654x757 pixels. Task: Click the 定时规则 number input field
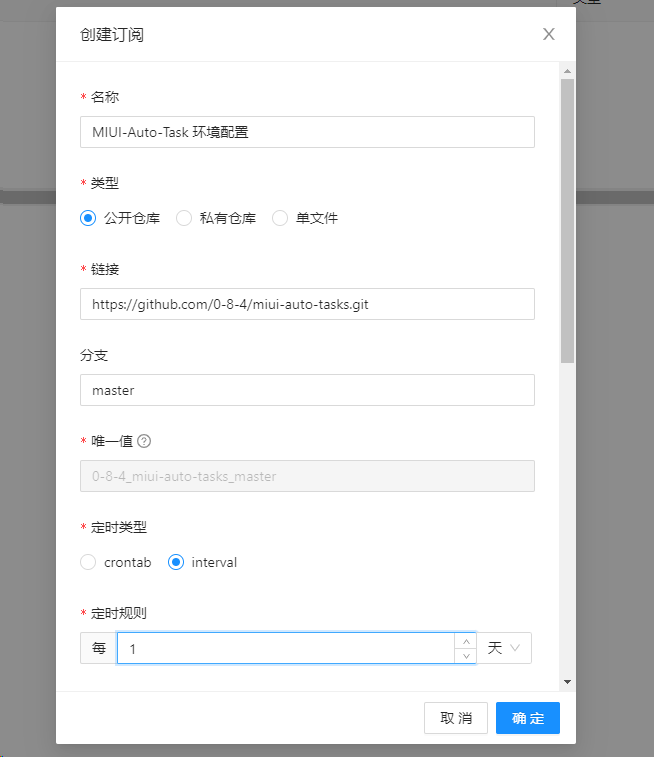pos(285,648)
